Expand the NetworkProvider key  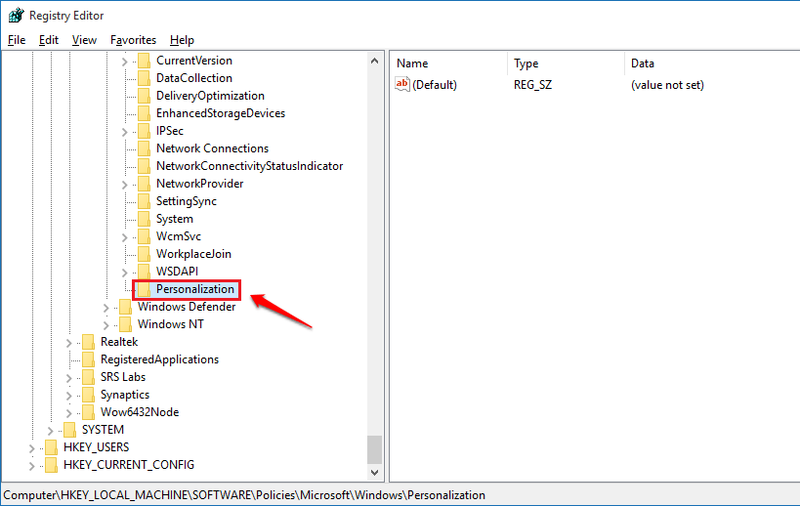pos(124,185)
